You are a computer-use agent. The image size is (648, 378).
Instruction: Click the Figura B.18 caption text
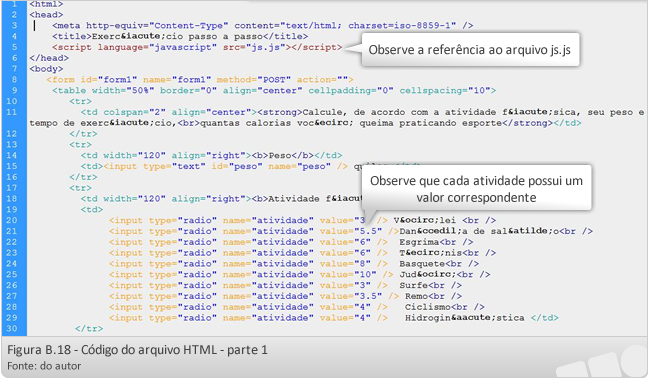(137, 350)
